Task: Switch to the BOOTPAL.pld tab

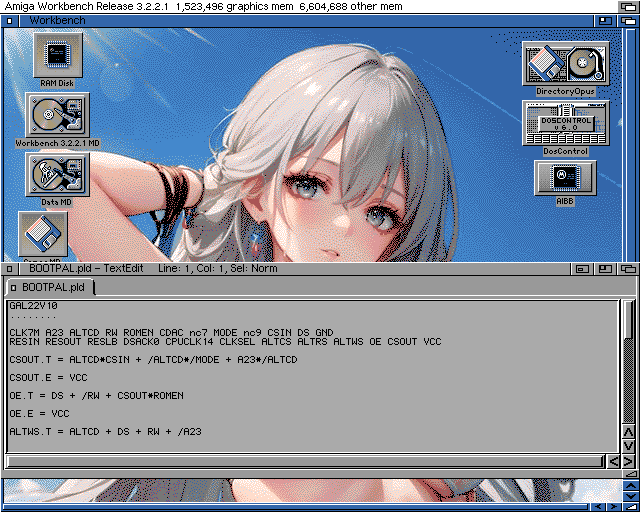Action: point(53,287)
